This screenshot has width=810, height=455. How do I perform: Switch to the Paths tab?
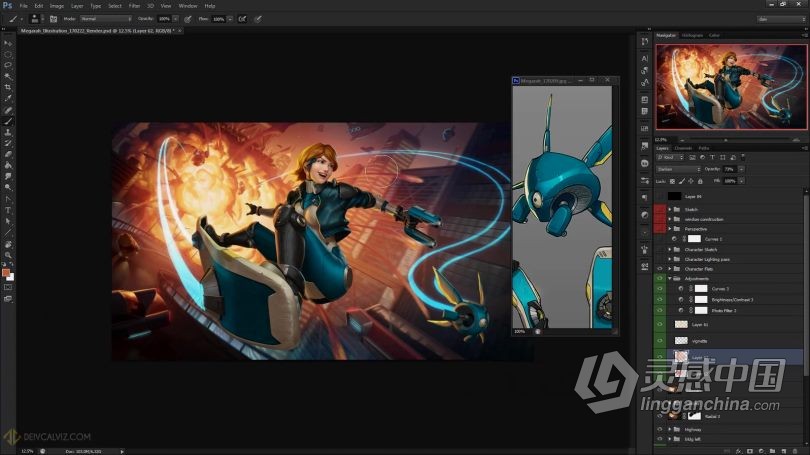(x=704, y=148)
